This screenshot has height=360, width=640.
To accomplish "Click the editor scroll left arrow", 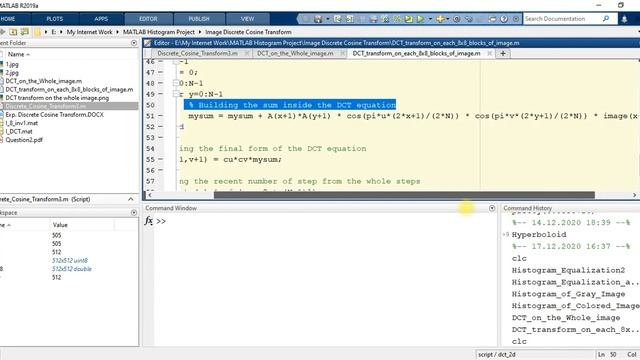I will tap(150, 195).
